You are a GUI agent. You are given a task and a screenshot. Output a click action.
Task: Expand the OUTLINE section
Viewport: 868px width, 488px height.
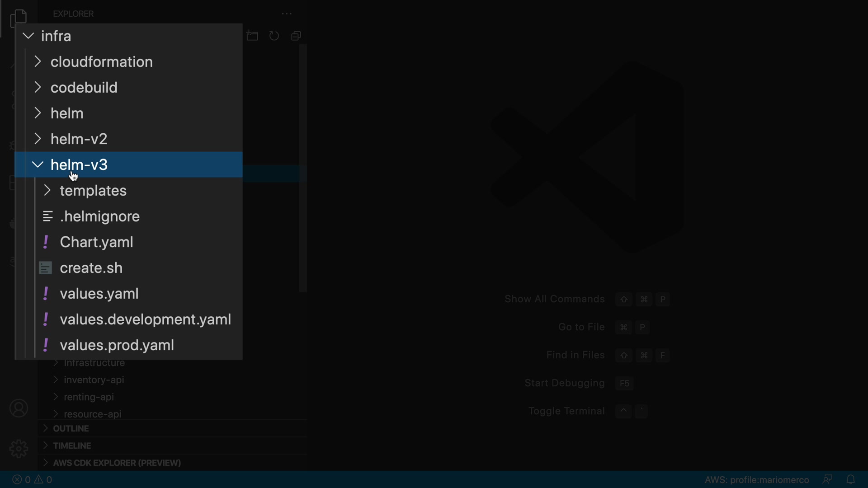71,428
